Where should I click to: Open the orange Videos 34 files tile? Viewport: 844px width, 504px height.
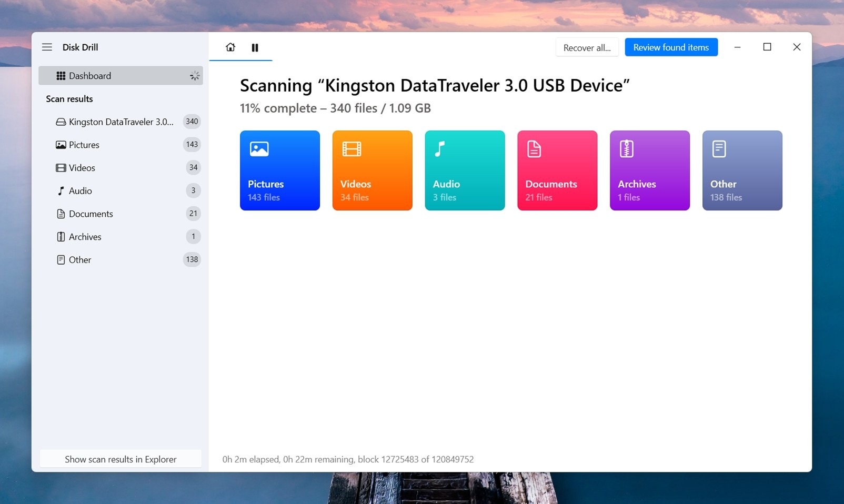point(373,170)
